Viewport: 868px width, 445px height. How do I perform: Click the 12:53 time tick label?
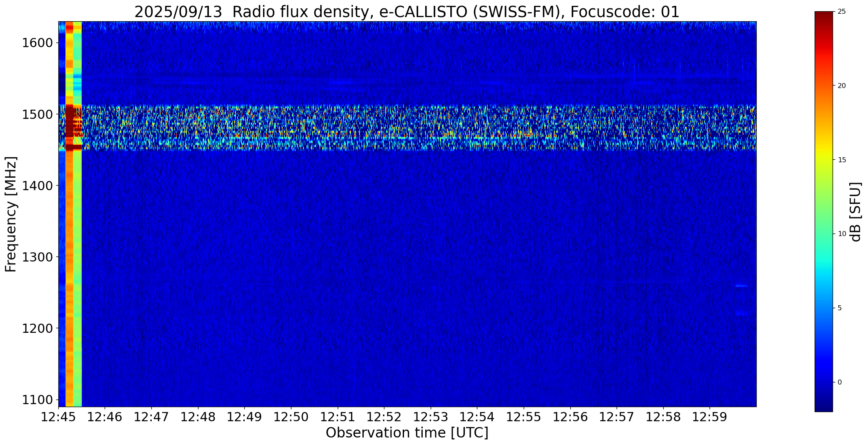[431, 417]
